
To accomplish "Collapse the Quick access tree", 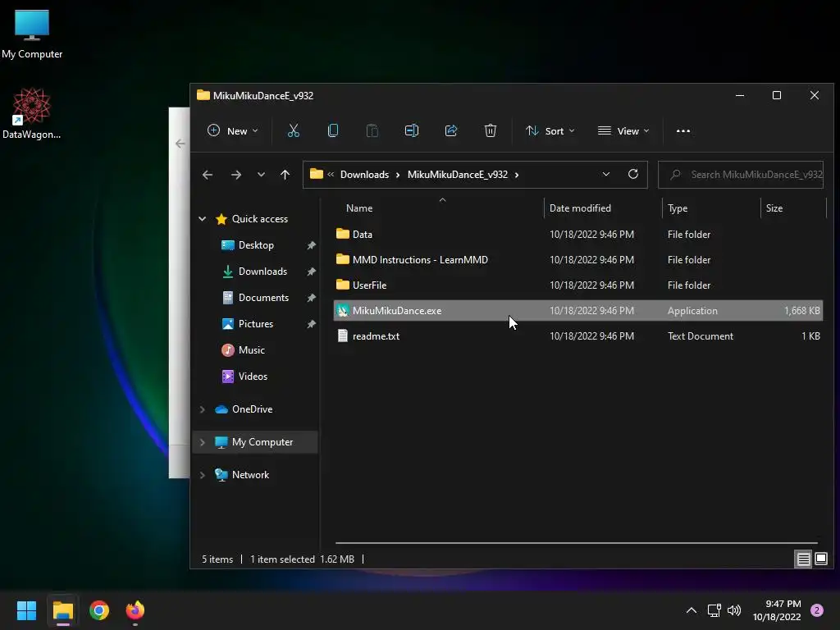I will (x=203, y=218).
